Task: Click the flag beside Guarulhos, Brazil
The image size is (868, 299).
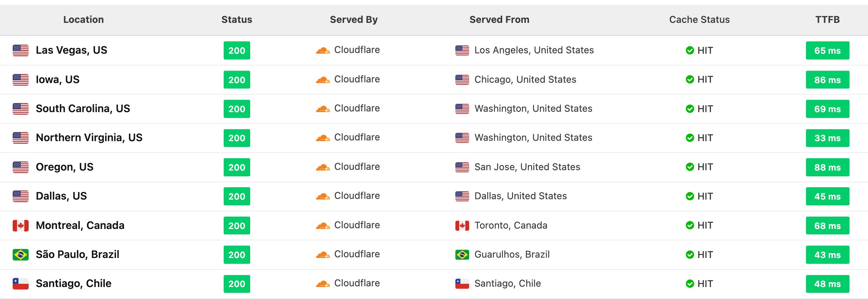Action: (462, 255)
